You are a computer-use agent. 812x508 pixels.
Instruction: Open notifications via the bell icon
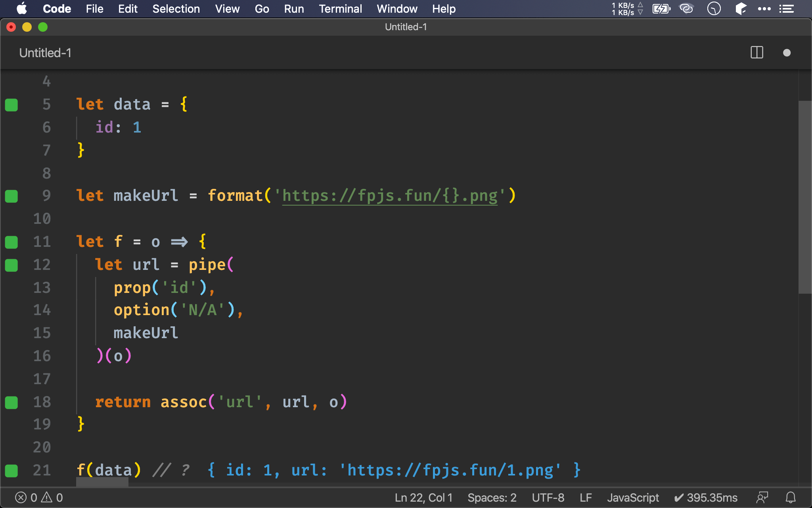pyautogui.click(x=791, y=498)
